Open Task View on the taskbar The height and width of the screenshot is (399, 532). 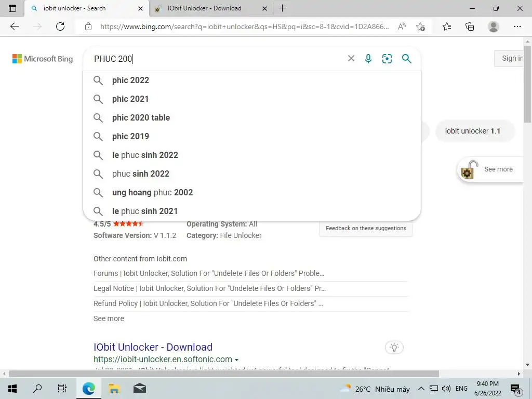[62, 389]
